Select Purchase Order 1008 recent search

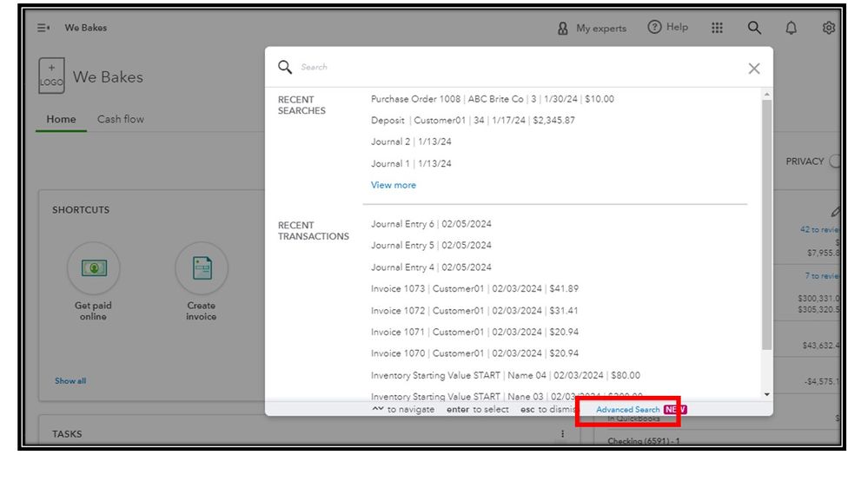point(492,99)
